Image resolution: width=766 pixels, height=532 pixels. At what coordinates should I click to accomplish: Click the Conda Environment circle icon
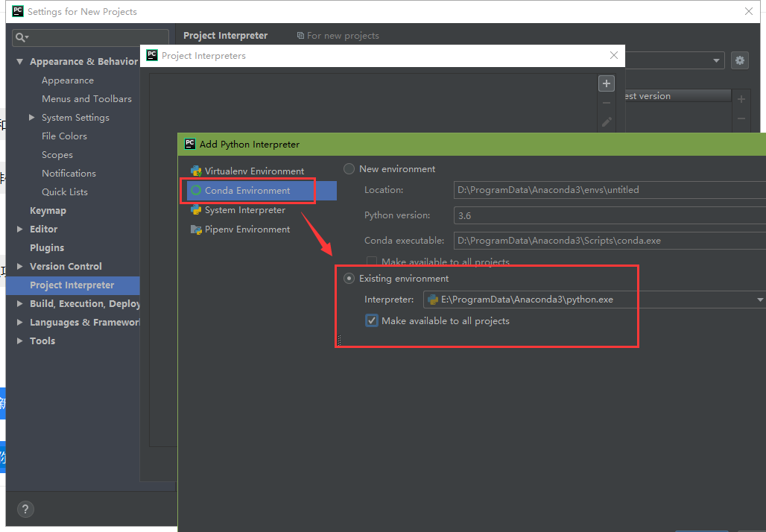point(196,191)
